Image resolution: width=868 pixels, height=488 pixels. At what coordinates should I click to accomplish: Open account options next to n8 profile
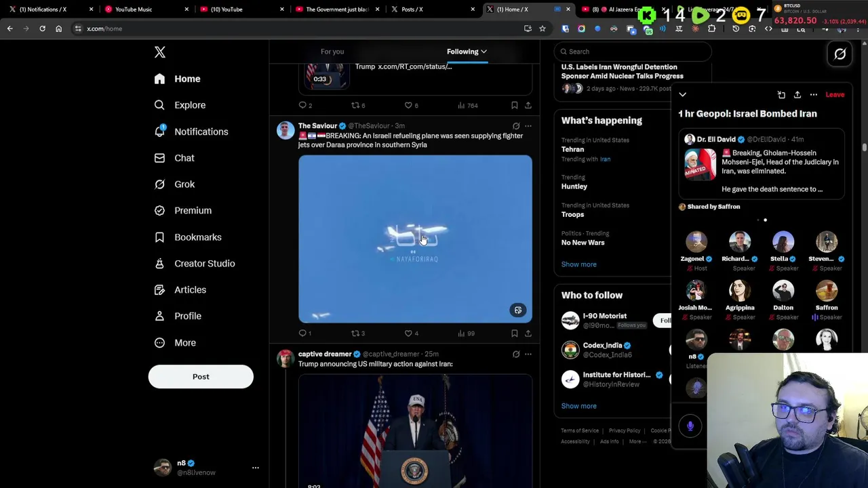click(x=256, y=468)
